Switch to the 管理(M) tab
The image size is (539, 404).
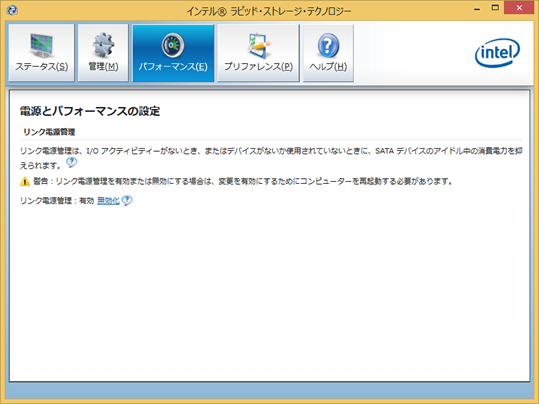point(103,53)
